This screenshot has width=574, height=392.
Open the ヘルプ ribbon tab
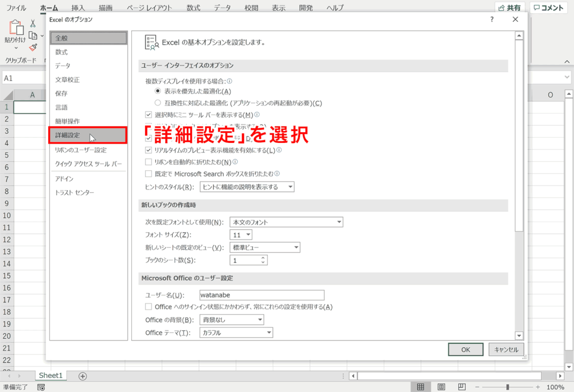tap(335, 8)
